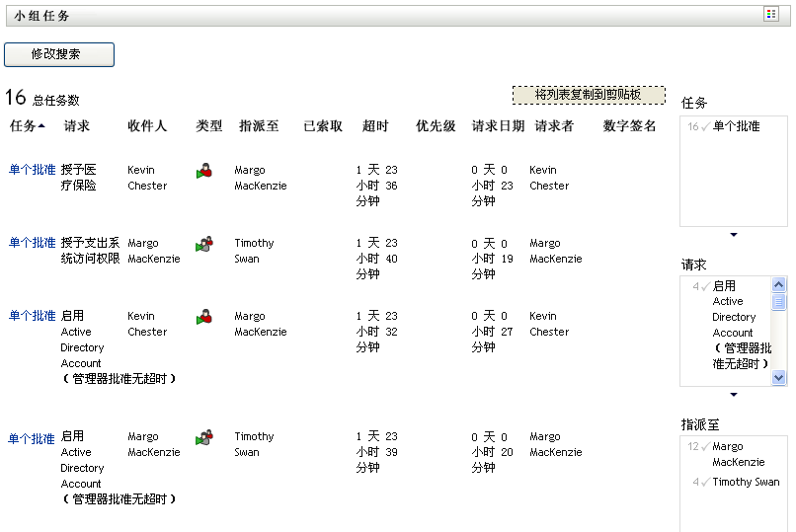Expand the 任务 filter list with down arrow

click(x=733, y=235)
